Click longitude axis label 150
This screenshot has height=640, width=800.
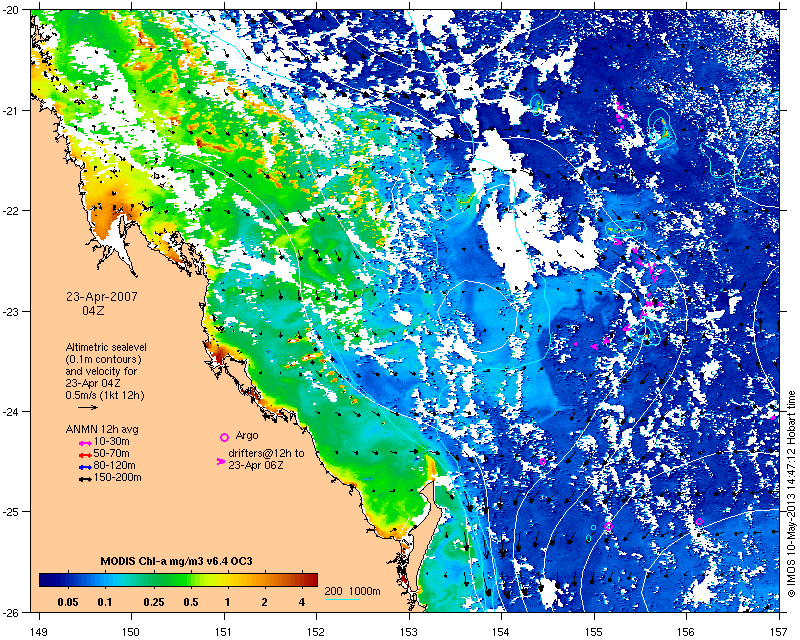132,632
